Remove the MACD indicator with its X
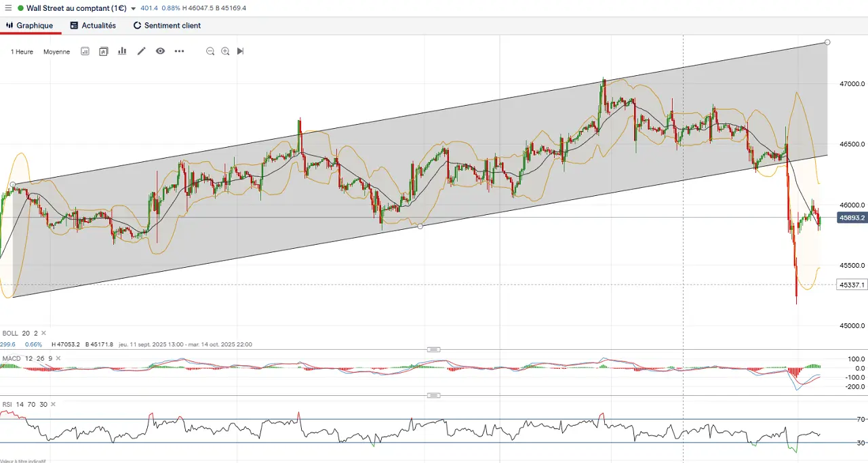The height and width of the screenshot is (463, 868). [58, 358]
